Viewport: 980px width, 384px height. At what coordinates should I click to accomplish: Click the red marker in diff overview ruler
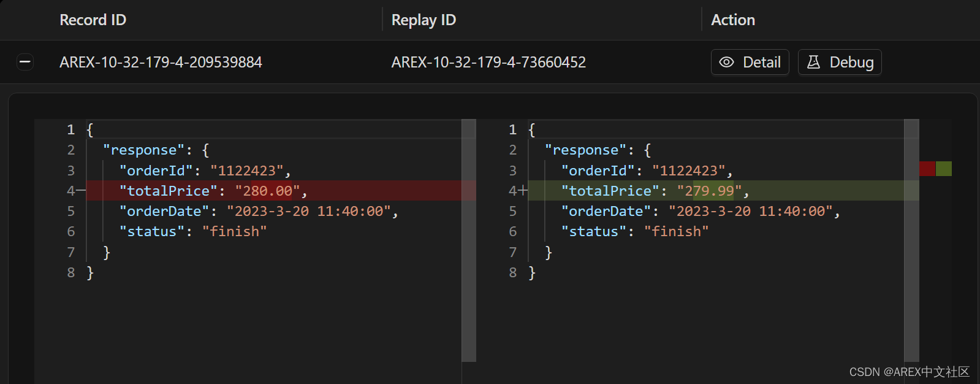tap(927, 169)
